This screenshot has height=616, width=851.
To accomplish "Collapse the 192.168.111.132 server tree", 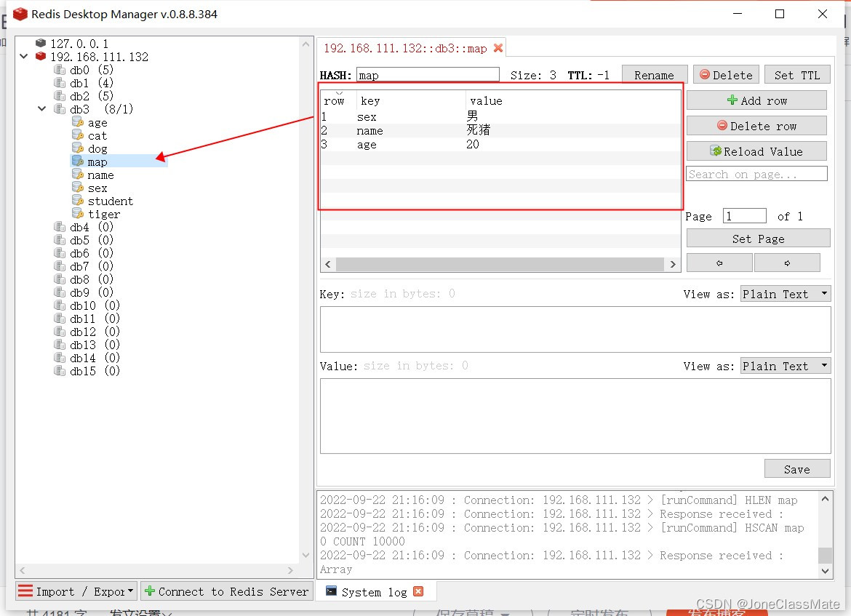I will [x=24, y=56].
